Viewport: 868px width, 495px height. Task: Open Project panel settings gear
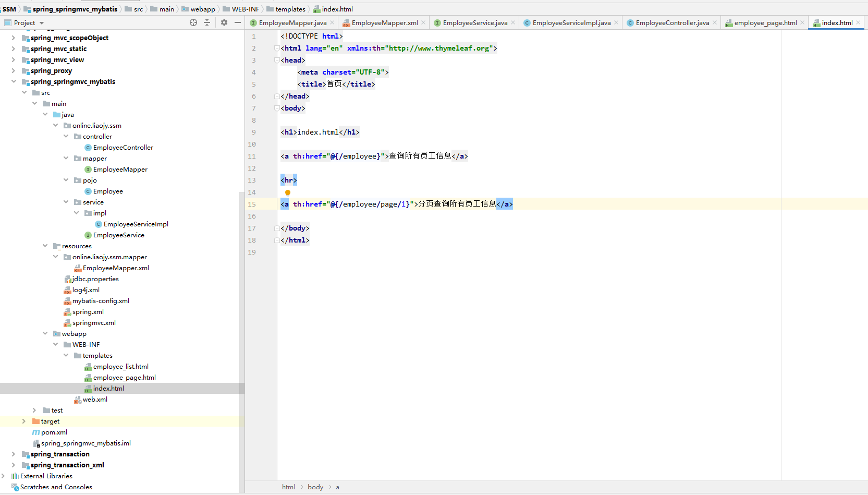click(224, 22)
